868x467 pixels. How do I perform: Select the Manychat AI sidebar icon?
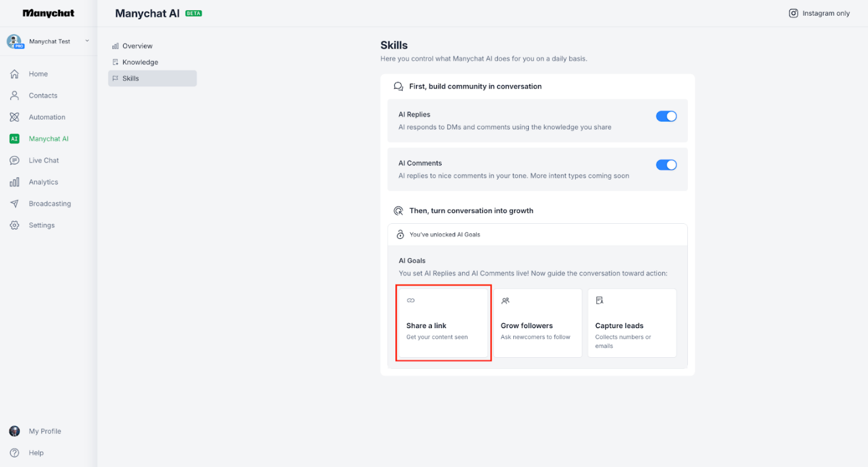pos(15,138)
